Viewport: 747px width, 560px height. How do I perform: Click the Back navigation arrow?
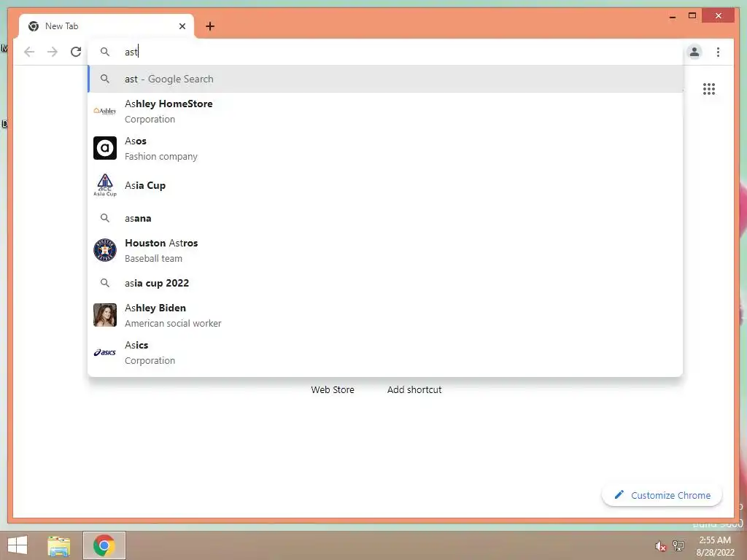29,52
